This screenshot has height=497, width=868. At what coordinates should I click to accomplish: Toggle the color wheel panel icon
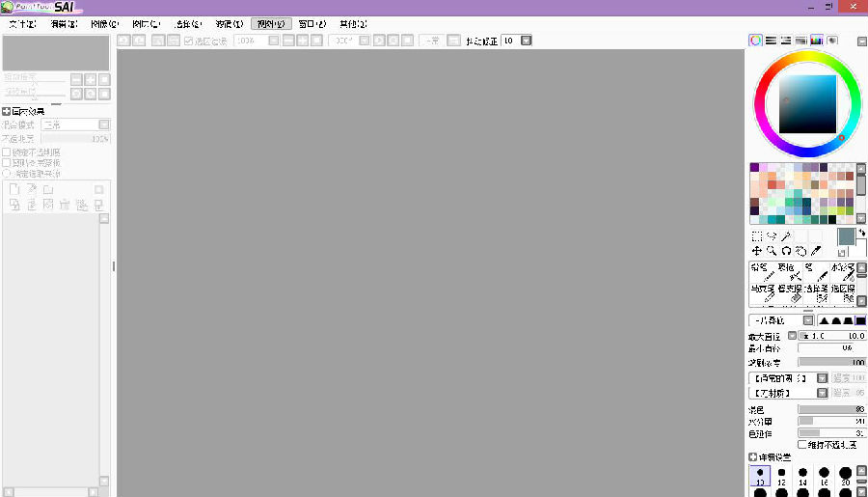(x=756, y=41)
